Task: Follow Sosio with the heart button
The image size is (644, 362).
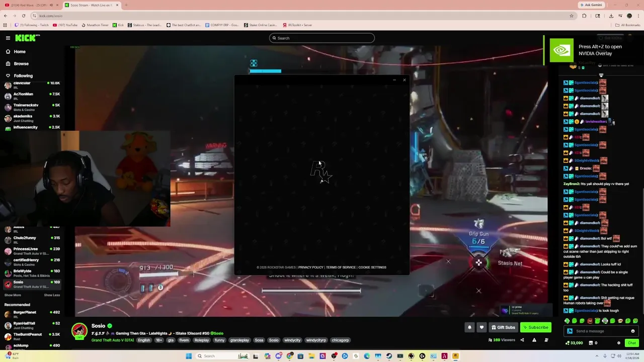Action: click(x=481, y=327)
